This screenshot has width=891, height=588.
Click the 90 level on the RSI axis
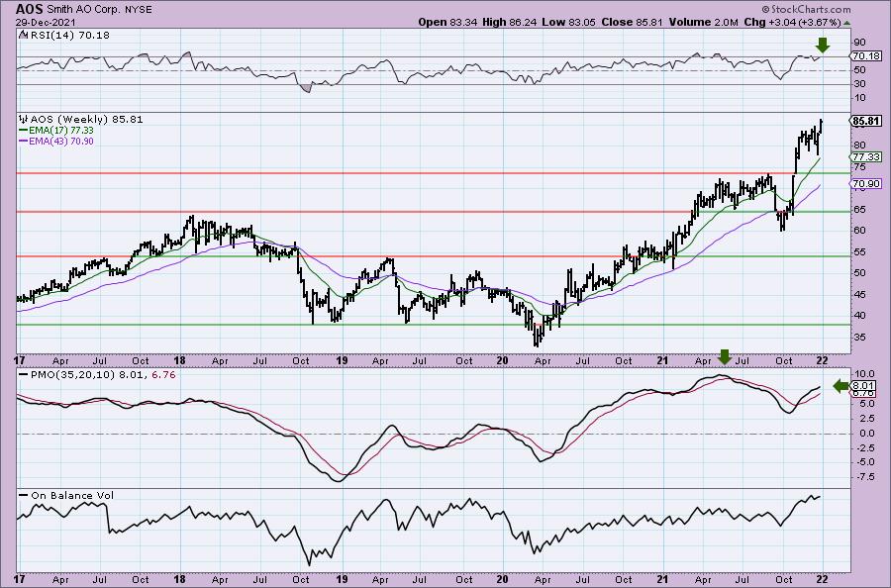[x=859, y=42]
